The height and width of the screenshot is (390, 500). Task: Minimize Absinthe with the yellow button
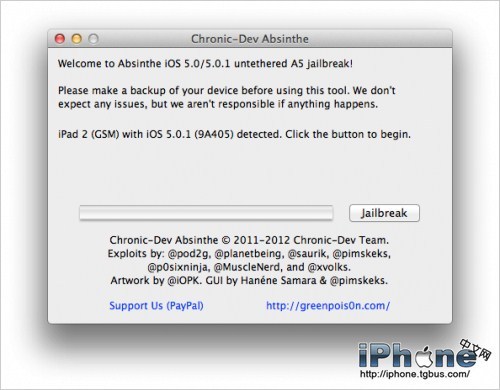coord(77,39)
